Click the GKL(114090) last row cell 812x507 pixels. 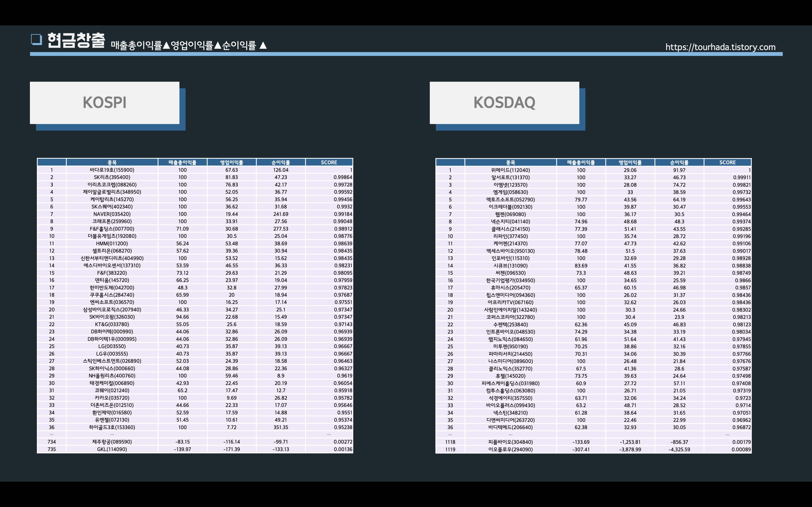[x=112, y=449]
